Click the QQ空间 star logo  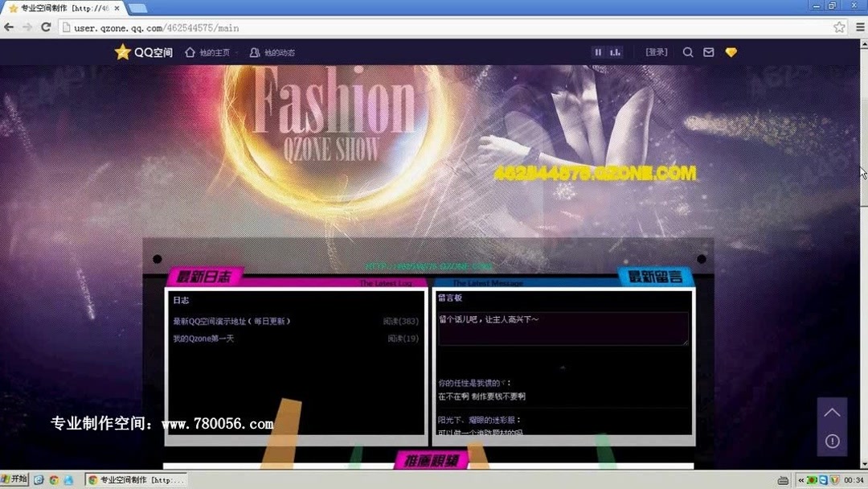123,51
